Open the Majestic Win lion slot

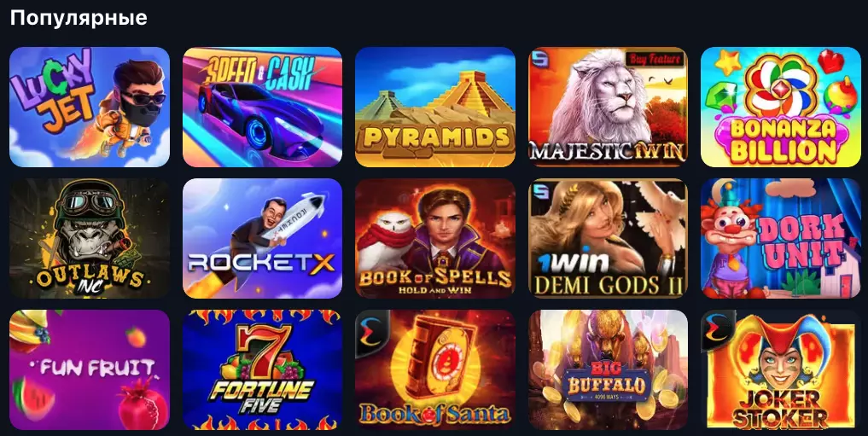(x=608, y=107)
